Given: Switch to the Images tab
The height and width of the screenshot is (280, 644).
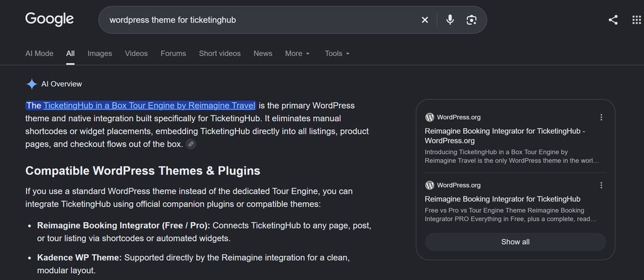Looking at the screenshot, I should (x=100, y=53).
